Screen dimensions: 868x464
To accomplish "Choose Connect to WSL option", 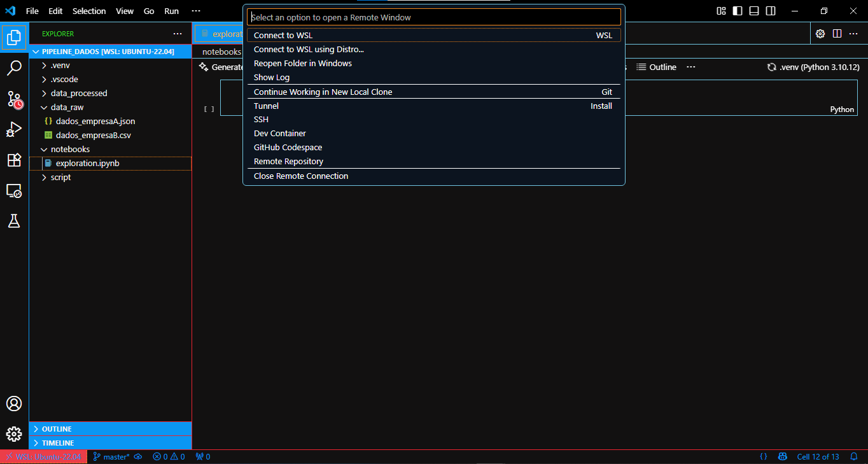I will tap(433, 35).
